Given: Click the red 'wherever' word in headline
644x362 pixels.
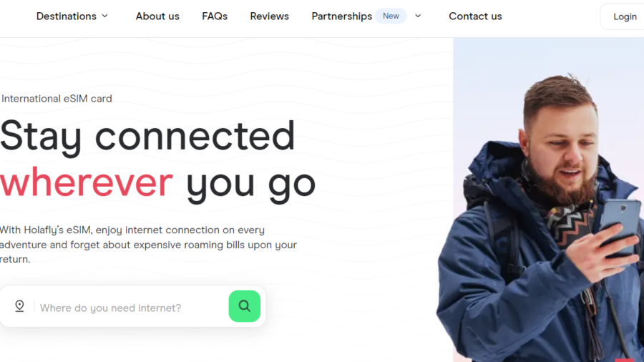Looking at the screenshot, I should [x=87, y=182].
